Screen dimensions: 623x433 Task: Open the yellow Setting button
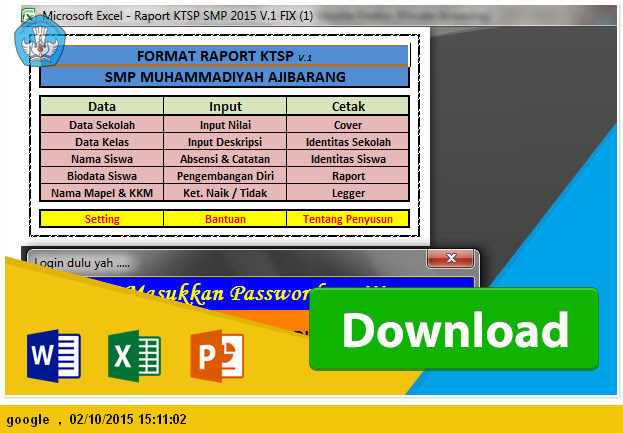click(102, 219)
